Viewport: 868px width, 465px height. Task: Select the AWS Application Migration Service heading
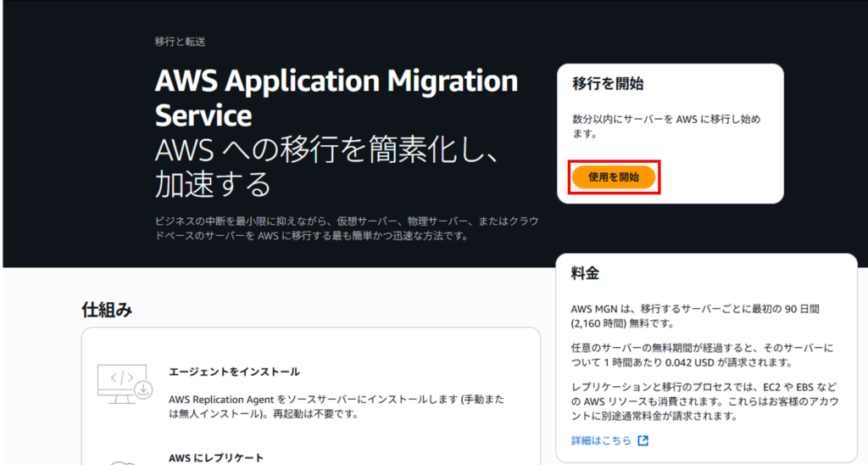[336, 98]
